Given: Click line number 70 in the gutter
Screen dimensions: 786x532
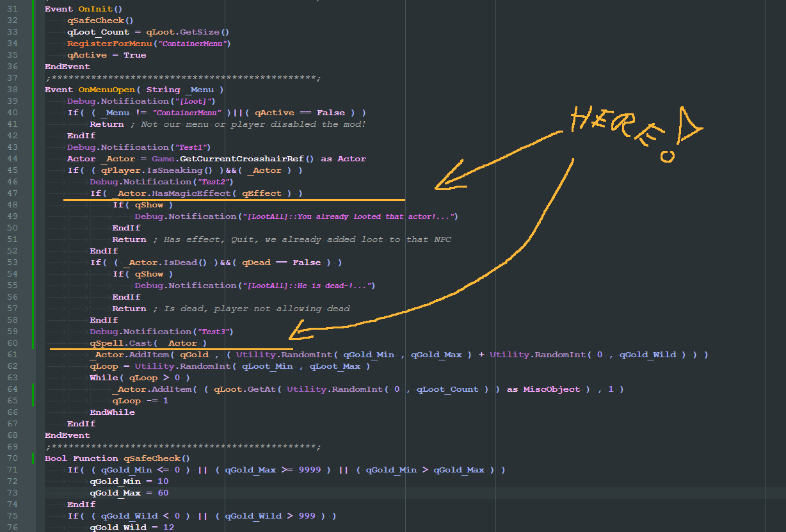Looking at the screenshot, I should coord(13,458).
